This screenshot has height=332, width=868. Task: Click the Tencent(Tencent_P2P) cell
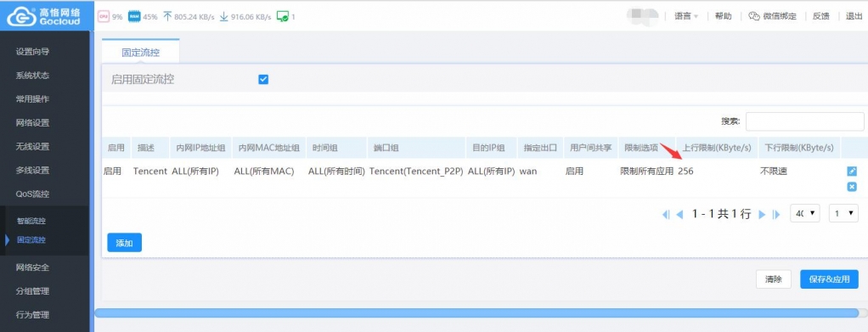coord(416,172)
